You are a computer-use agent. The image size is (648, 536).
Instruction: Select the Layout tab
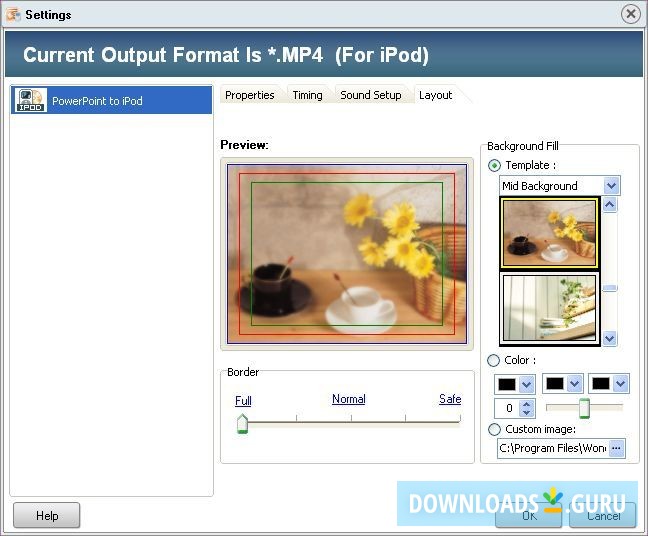click(436, 95)
